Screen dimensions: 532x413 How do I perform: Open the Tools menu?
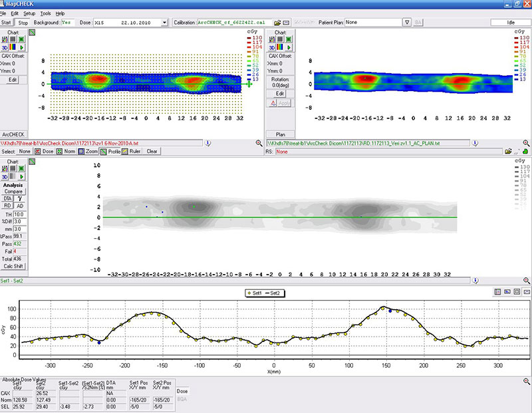[45, 13]
